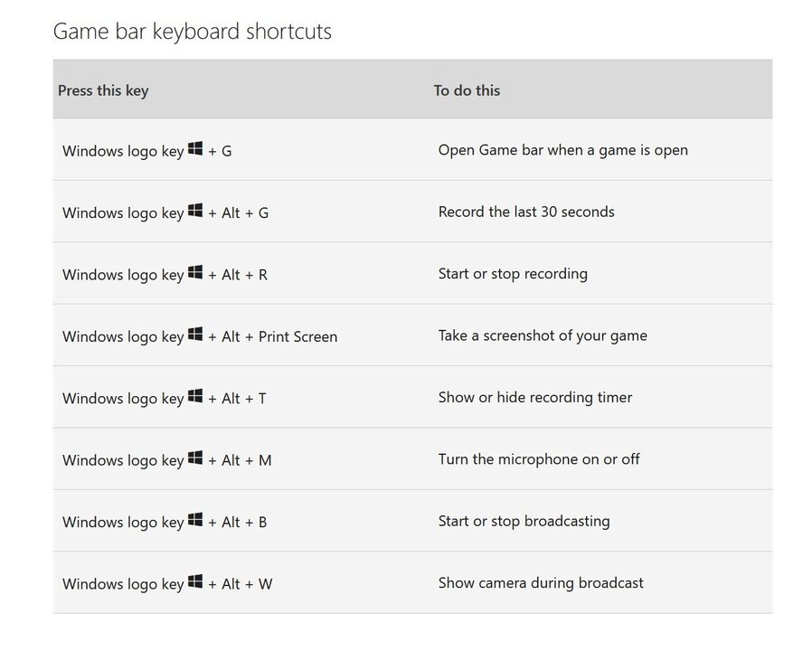The image size is (812, 651).
Task: Click the "Game bar keyboard shortcuts" heading
Action: pos(193,32)
